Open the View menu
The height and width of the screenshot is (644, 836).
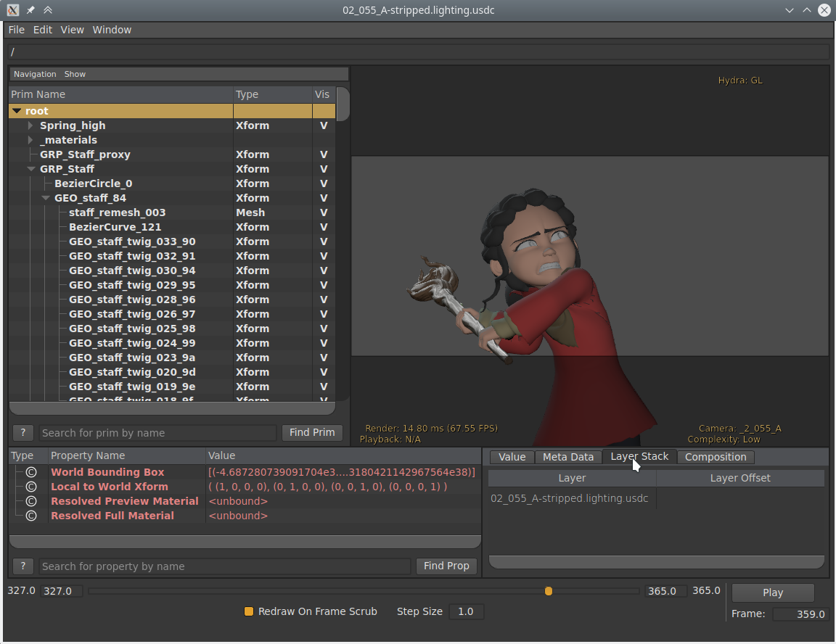pyautogui.click(x=72, y=30)
